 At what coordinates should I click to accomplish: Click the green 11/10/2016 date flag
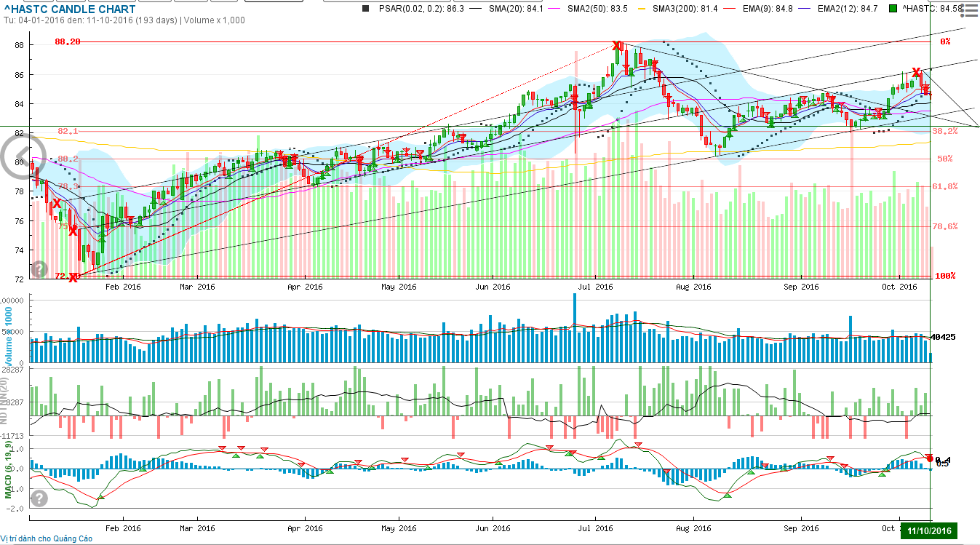pyautogui.click(x=928, y=532)
